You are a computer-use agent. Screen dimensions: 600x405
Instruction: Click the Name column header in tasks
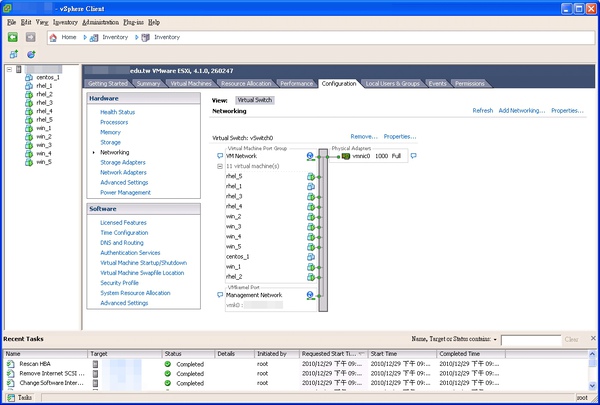45,354
